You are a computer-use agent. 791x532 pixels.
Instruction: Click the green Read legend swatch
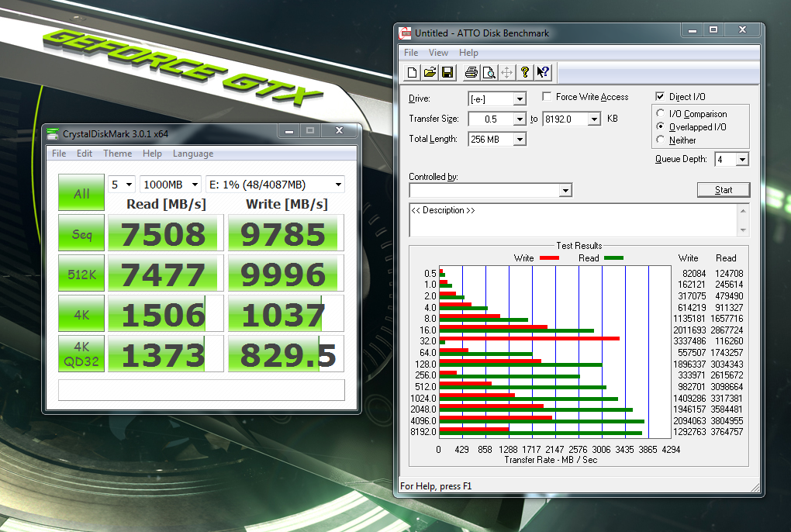click(613, 257)
